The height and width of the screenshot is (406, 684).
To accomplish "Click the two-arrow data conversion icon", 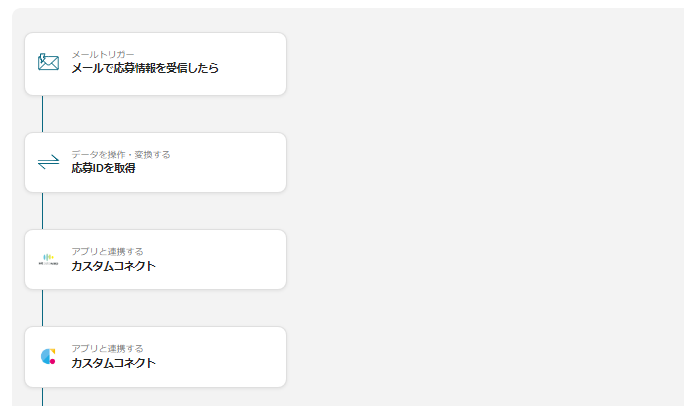I will click(x=48, y=162).
